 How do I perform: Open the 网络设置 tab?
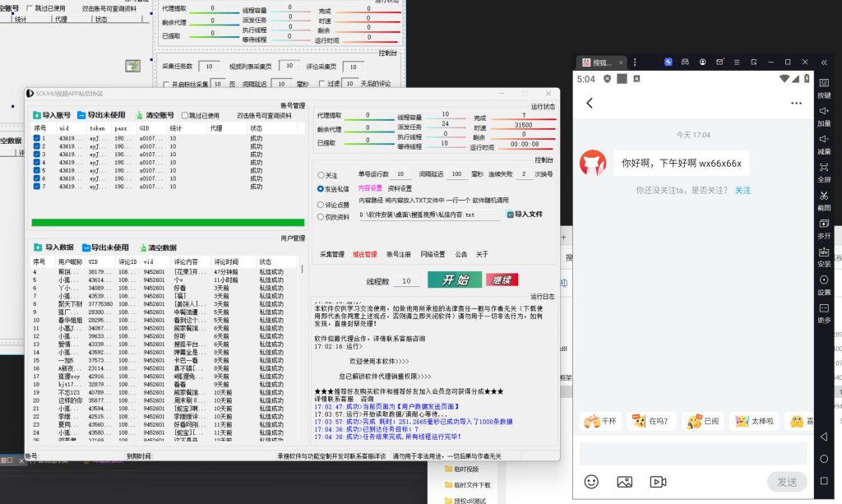click(x=433, y=254)
